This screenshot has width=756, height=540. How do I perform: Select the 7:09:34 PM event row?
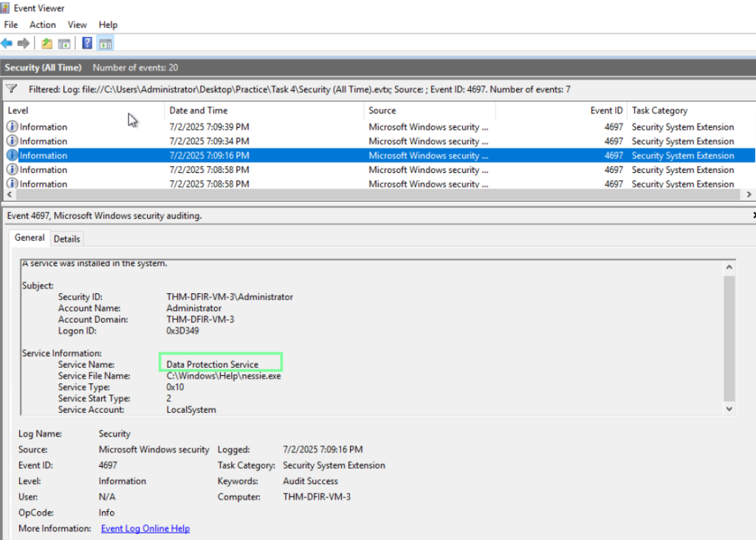(209, 141)
